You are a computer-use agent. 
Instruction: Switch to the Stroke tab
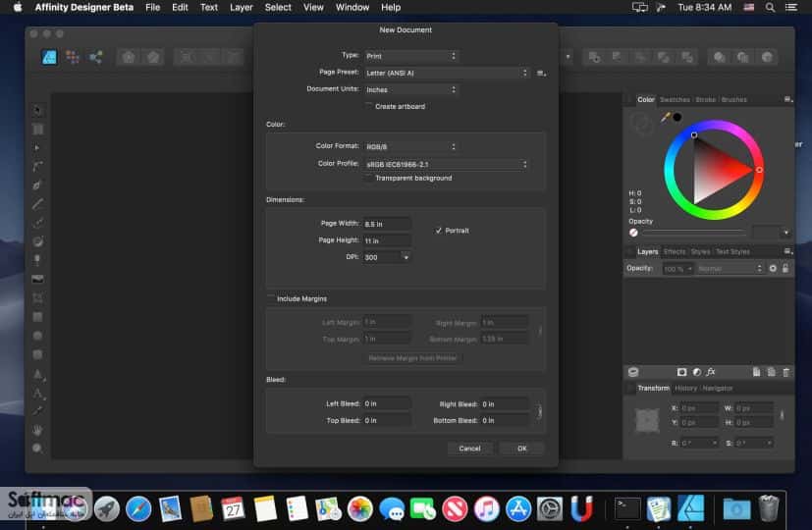705,99
